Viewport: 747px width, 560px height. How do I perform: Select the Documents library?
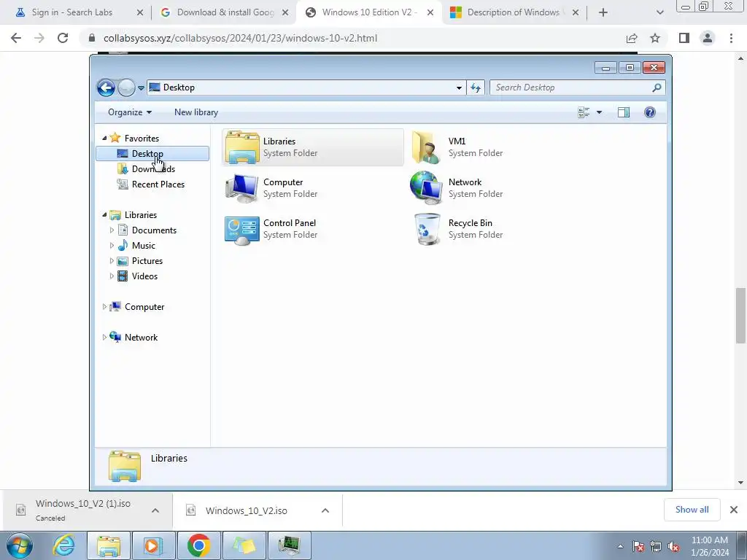point(154,230)
